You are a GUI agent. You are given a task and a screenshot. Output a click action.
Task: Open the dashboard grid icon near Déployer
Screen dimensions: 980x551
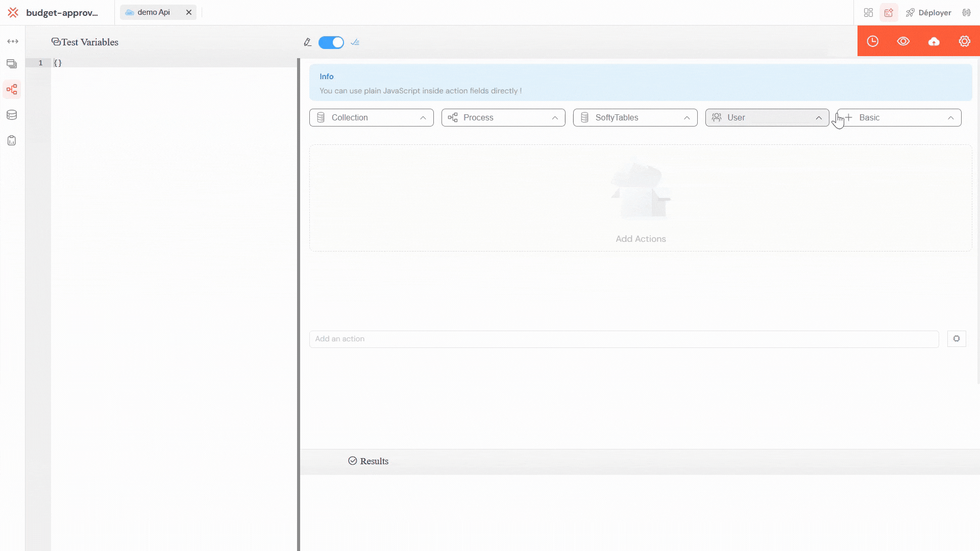(x=869, y=12)
